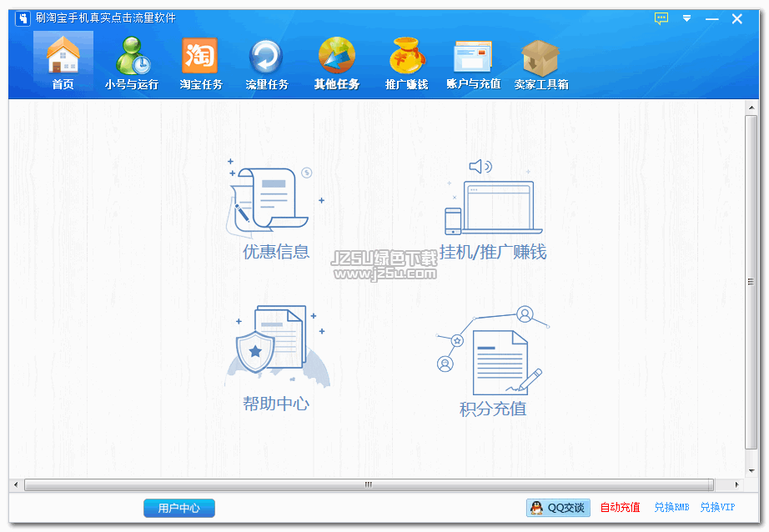Open the 淘宝任务 toolbar icon
Viewport: 769px width, 532px height.
click(200, 62)
